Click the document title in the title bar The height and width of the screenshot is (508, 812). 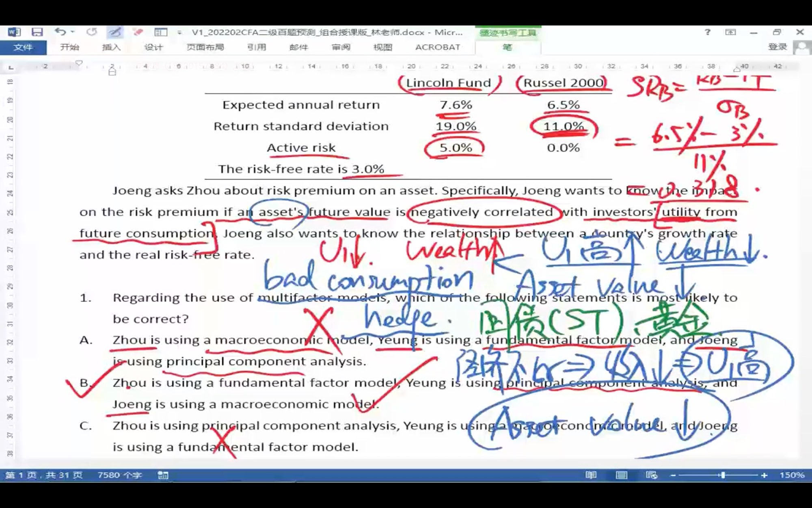coord(327,32)
